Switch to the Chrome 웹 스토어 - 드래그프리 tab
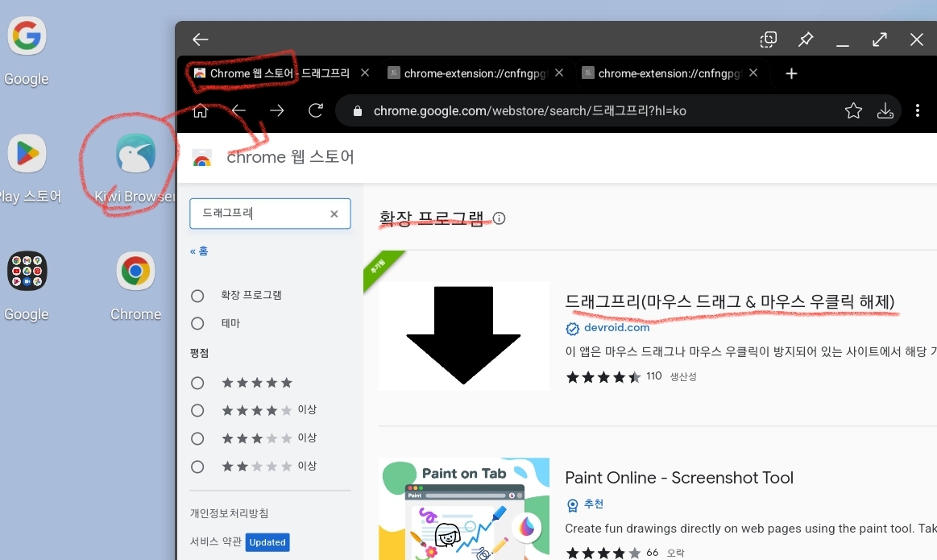The image size is (937, 560). (x=280, y=73)
